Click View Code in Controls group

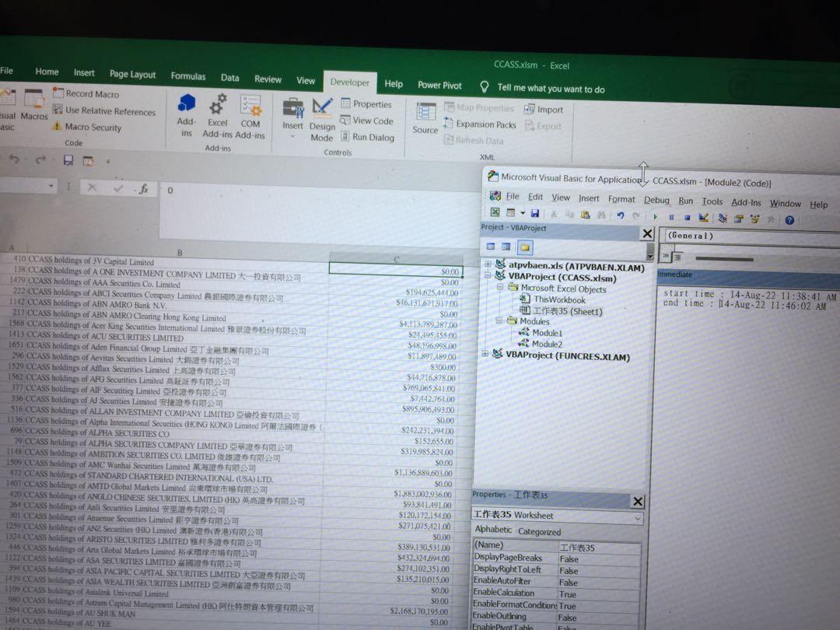click(367, 121)
